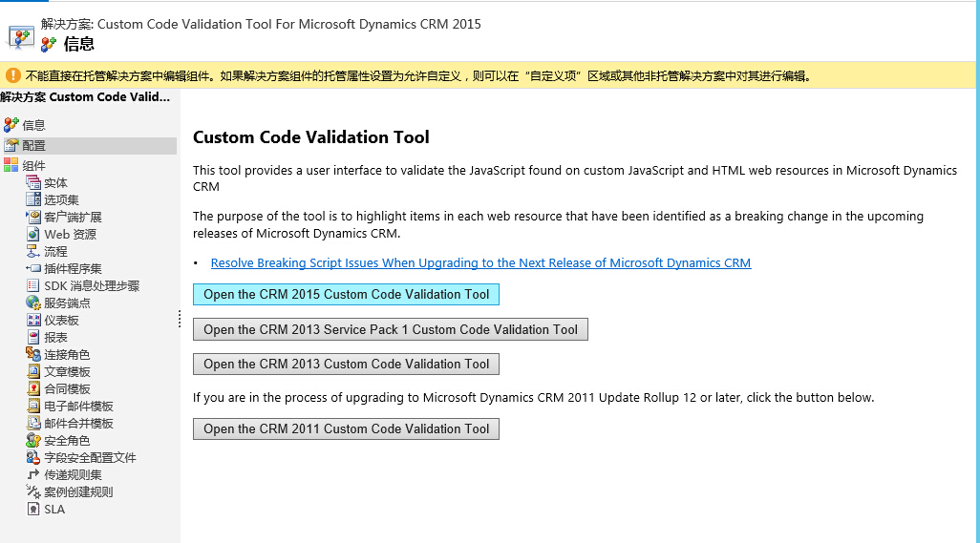Click the 电子邮件模板 icon
Image resolution: width=980 pixels, height=543 pixels.
click(33, 406)
